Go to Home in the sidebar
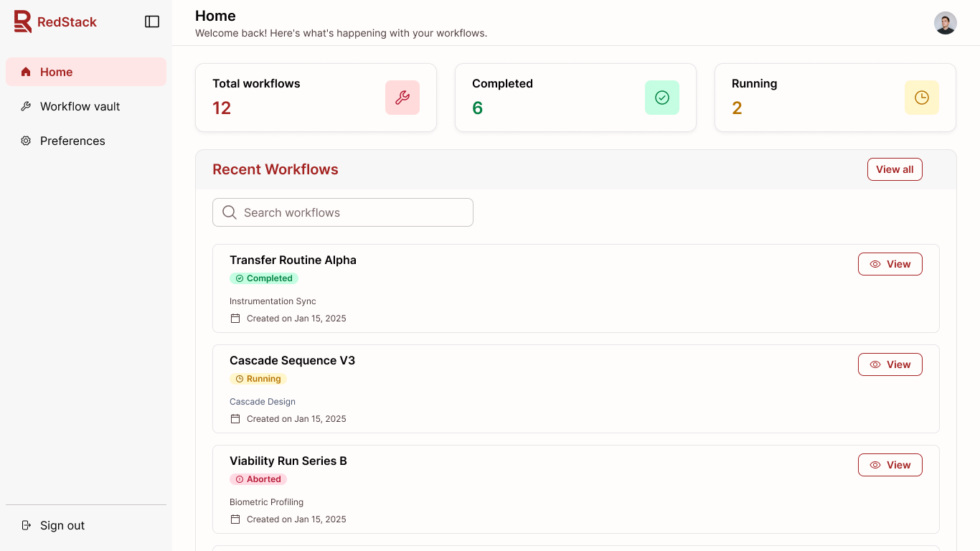The height and width of the screenshot is (551, 980). (86, 72)
